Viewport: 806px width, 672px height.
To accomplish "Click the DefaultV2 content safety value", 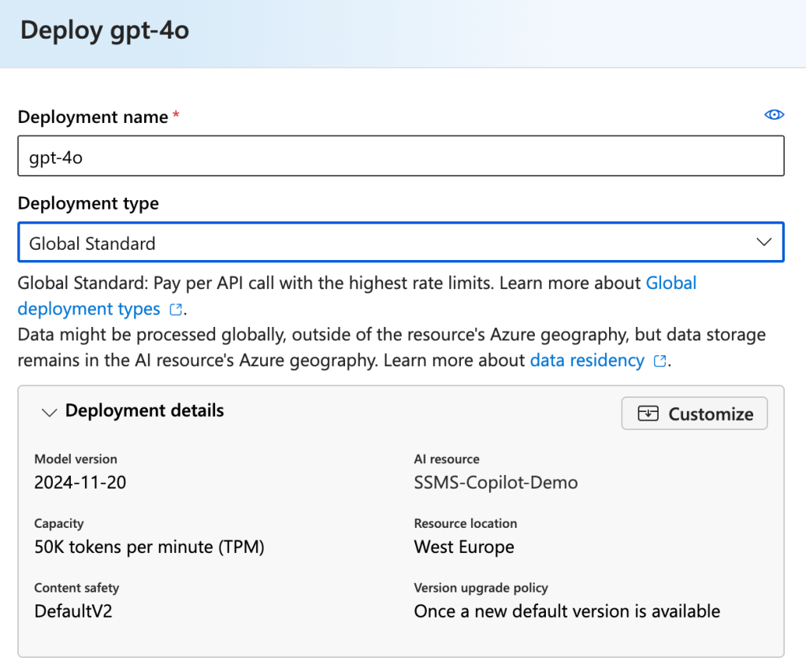I will tap(73, 611).
